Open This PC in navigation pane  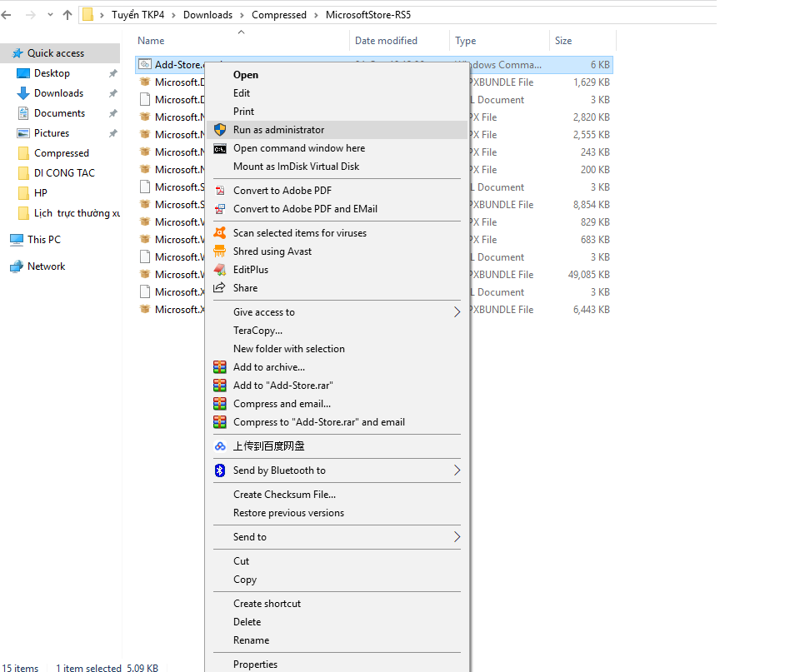(x=43, y=240)
